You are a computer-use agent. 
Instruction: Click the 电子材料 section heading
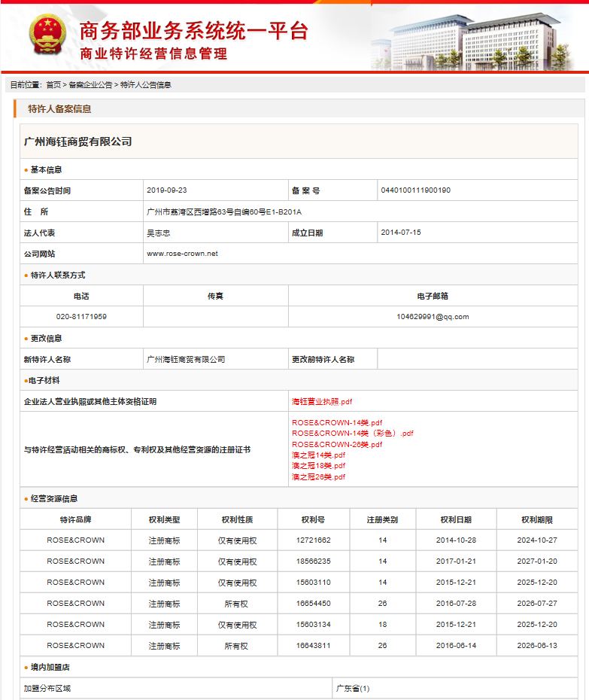click(x=44, y=380)
